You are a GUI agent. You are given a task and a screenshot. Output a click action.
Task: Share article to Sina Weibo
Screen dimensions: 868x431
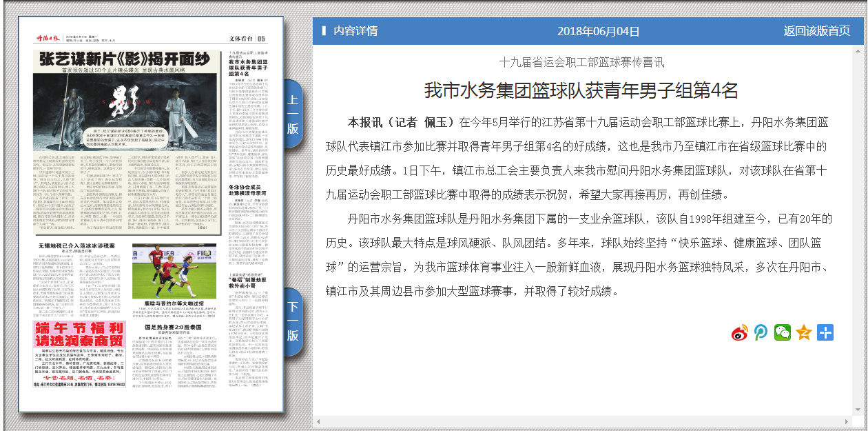740,332
